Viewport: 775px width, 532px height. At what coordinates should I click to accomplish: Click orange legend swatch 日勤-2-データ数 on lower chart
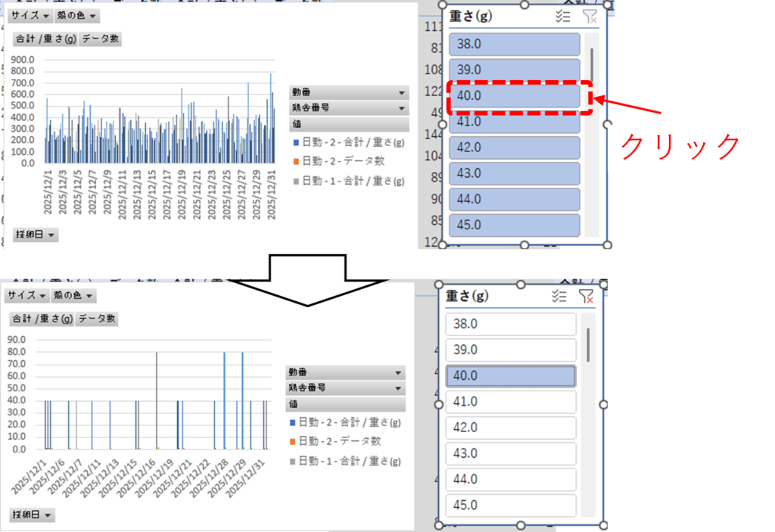[292, 441]
